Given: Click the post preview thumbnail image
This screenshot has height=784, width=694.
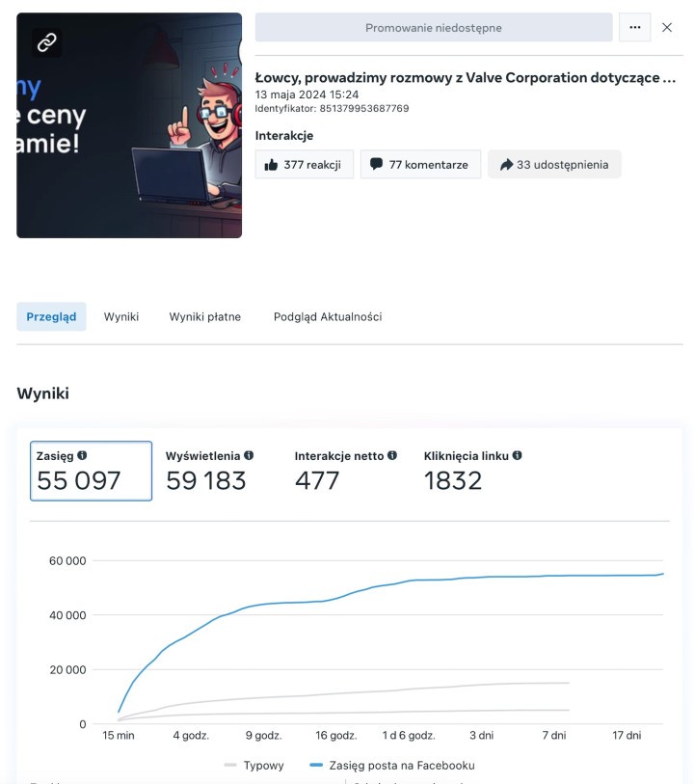Looking at the screenshot, I should [129, 125].
